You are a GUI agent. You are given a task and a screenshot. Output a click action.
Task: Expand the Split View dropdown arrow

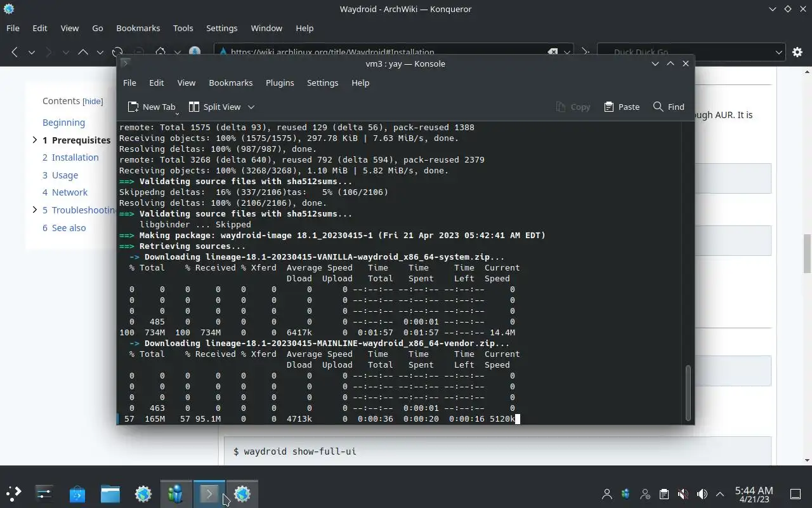pyautogui.click(x=251, y=107)
